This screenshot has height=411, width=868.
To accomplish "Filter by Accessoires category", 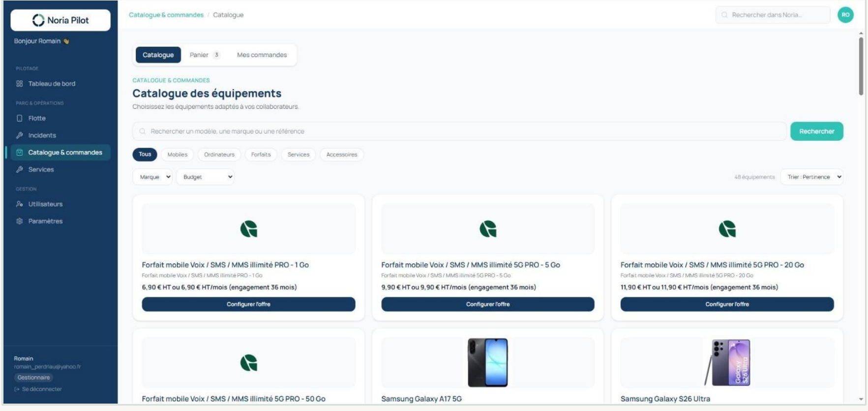I will [x=342, y=155].
